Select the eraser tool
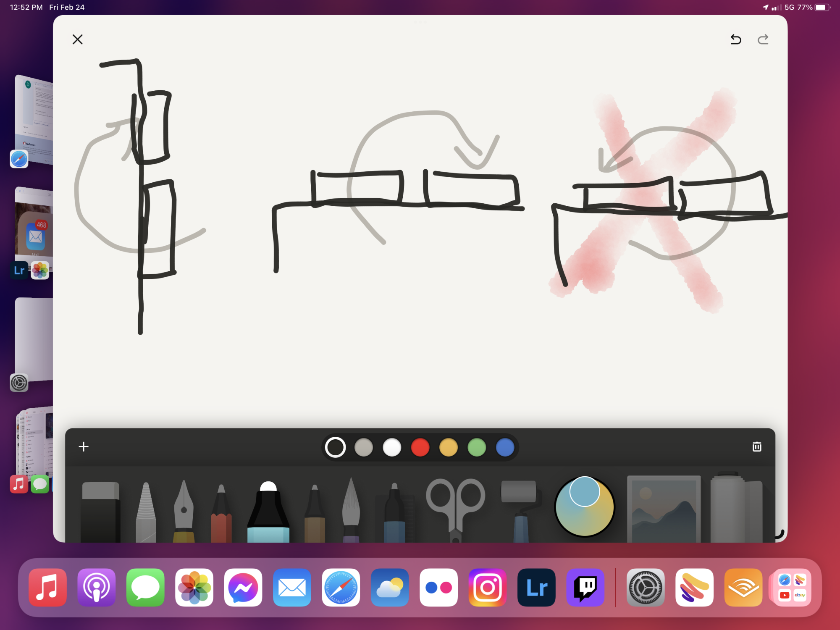The image size is (840, 630). (x=100, y=512)
